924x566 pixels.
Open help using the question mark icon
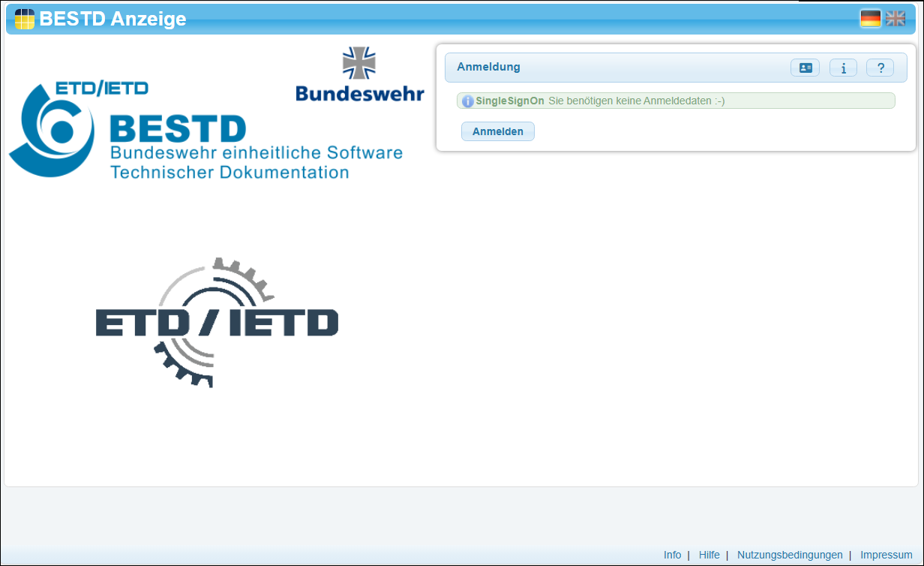pos(880,68)
